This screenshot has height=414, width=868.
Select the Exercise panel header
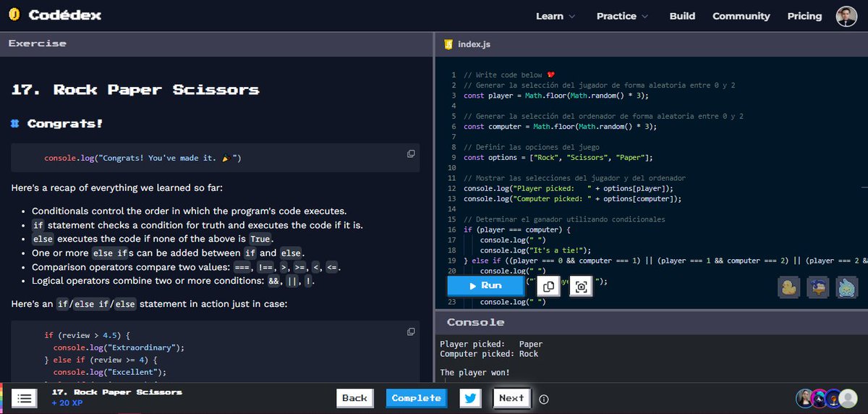click(216, 44)
